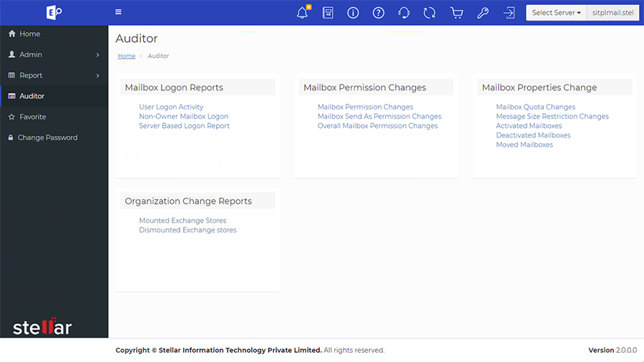
Task: Toggle the hamburger menu icon
Action: click(x=118, y=12)
